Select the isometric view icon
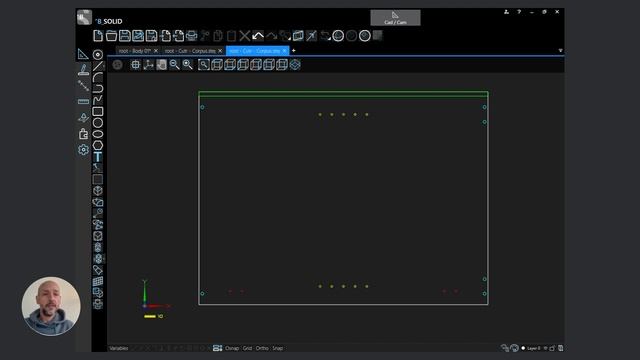The image size is (640, 360). point(295,64)
